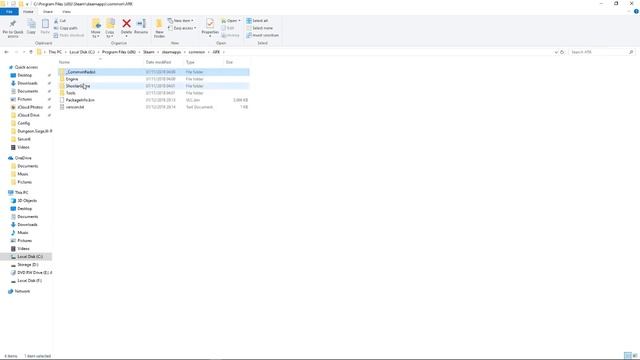Click steamapps in the breadcrumb path
The height and width of the screenshot is (360, 640).
click(171, 52)
